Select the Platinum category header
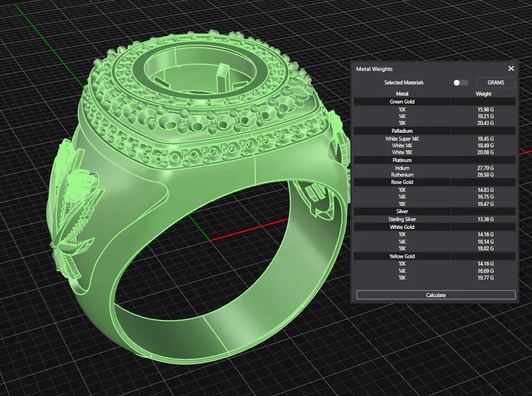532x396 pixels. pos(402,160)
